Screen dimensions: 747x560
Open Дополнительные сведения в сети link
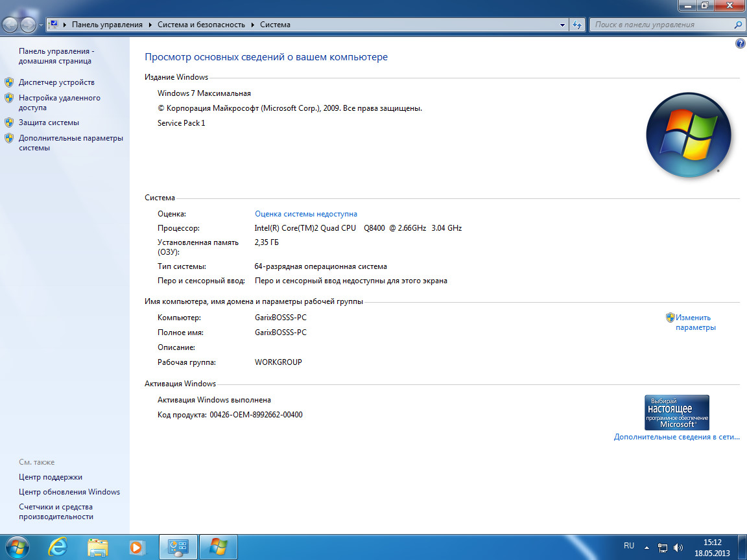(x=676, y=437)
